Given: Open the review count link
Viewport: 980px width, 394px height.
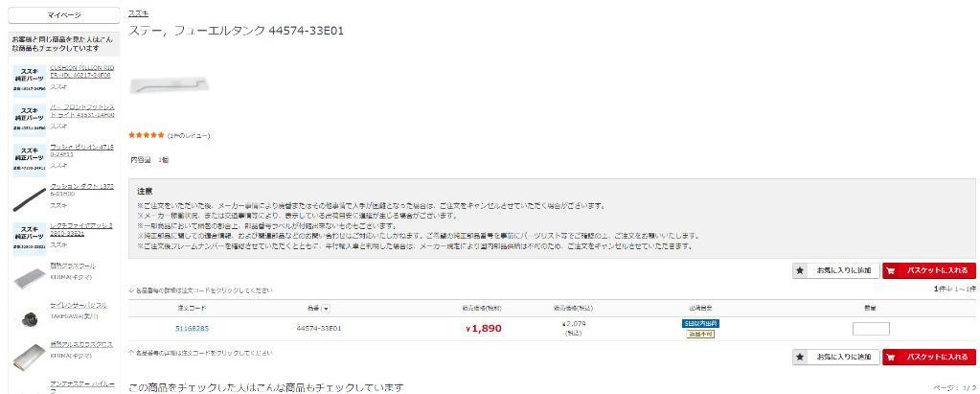Looking at the screenshot, I should point(189,136).
